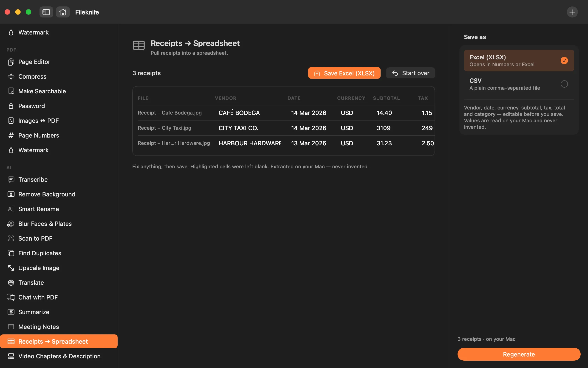Click the Start over button
This screenshot has width=588, height=368.
point(410,73)
